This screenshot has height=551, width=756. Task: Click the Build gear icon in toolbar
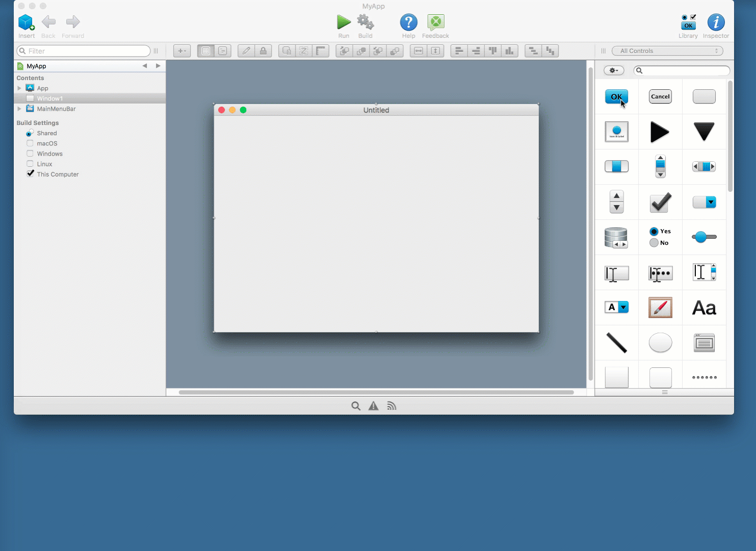[365, 22]
